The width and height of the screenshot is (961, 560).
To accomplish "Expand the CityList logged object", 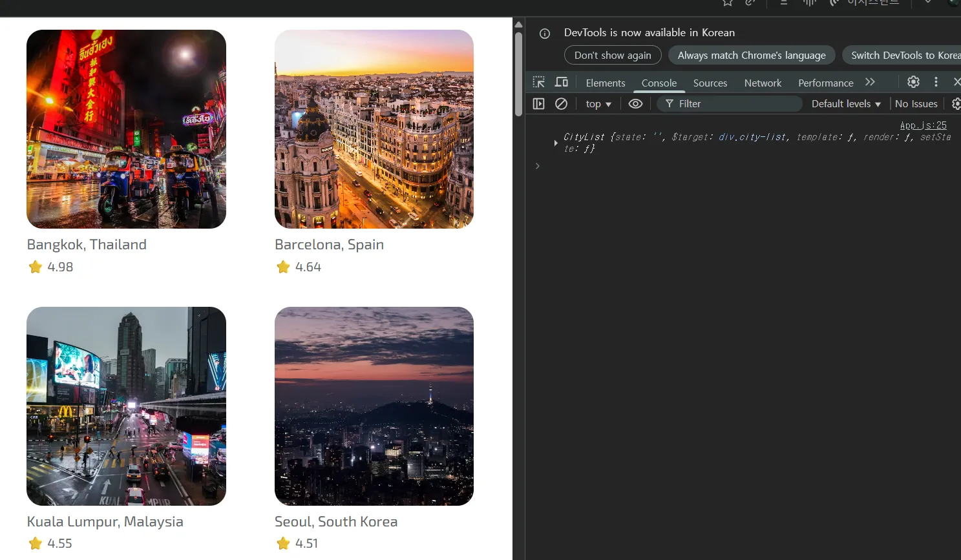I will click(x=556, y=143).
